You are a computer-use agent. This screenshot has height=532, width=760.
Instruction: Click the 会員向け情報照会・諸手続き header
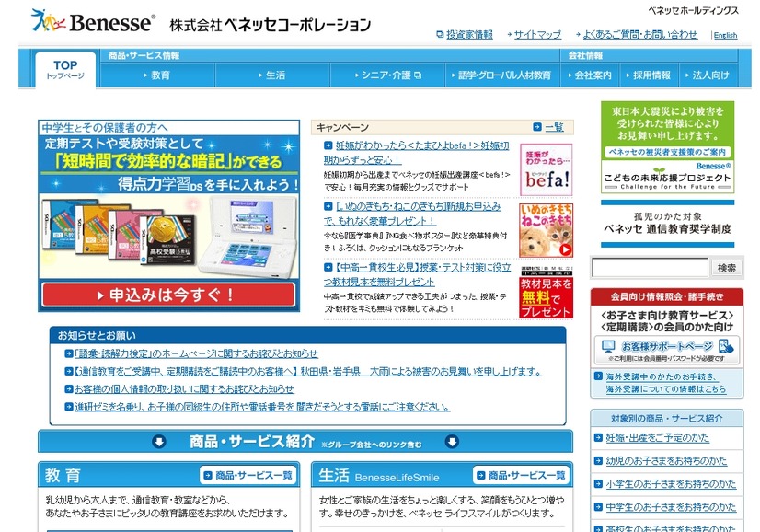(667, 296)
